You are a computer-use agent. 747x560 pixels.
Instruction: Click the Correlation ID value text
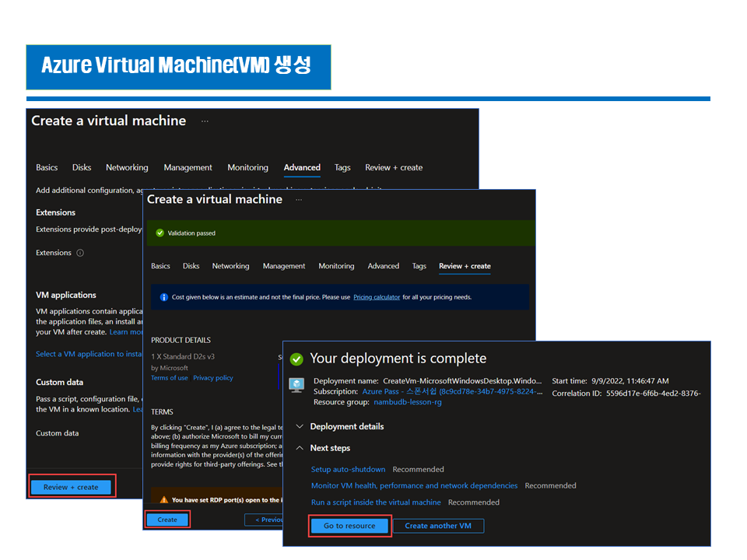pos(653,394)
